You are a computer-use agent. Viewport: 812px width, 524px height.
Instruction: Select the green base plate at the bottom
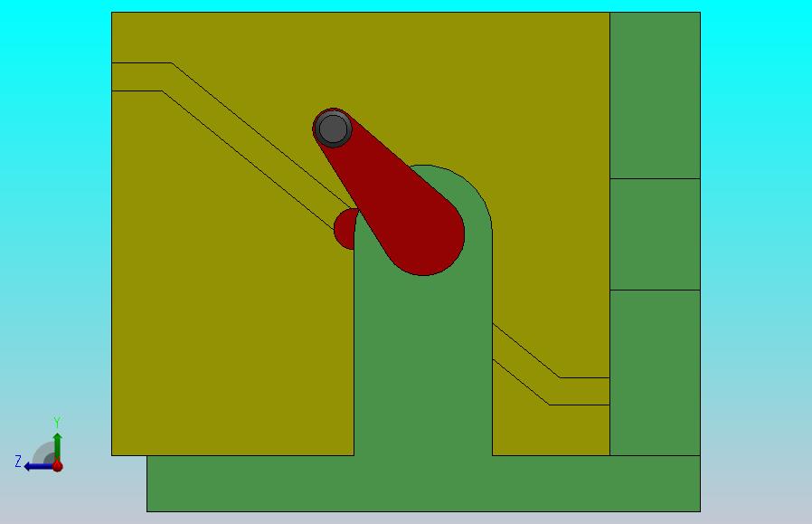pyautogui.click(x=423, y=483)
